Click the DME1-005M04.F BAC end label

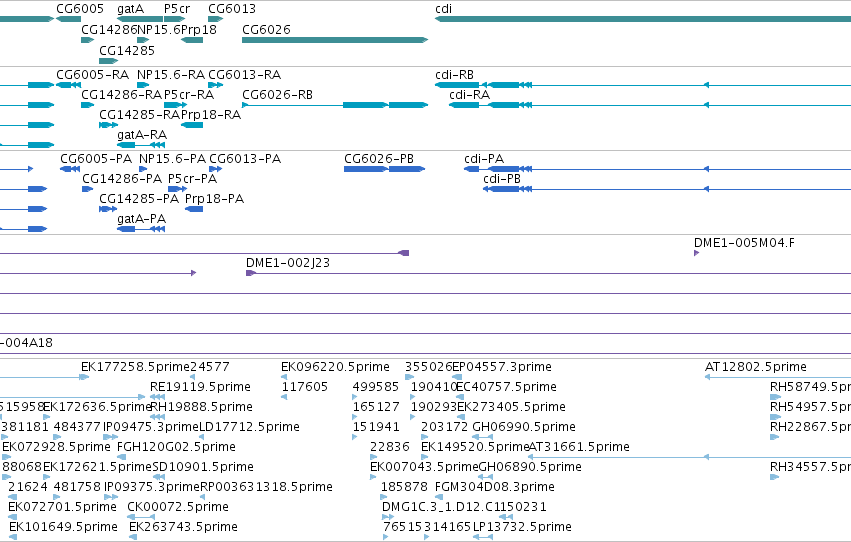click(744, 243)
